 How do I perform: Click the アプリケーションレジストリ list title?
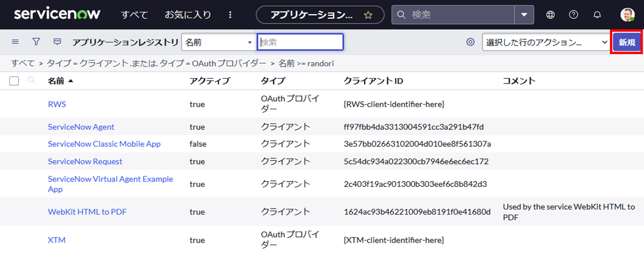coord(125,42)
